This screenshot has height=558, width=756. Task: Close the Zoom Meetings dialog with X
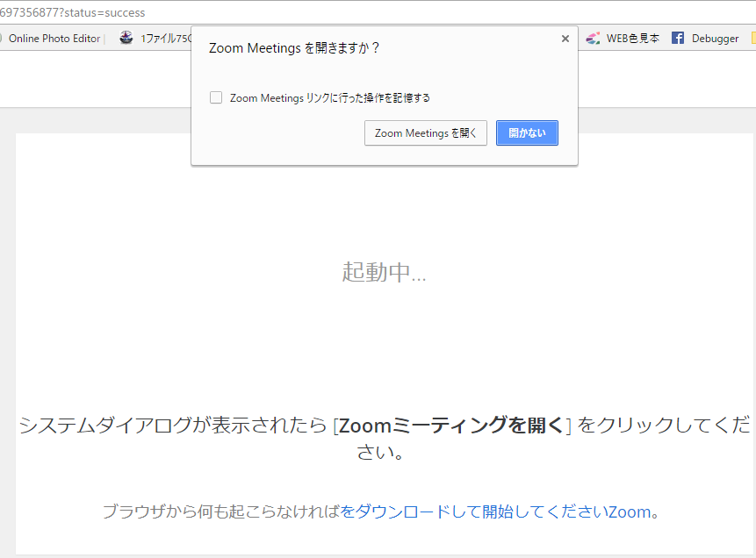click(x=565, y=39)
